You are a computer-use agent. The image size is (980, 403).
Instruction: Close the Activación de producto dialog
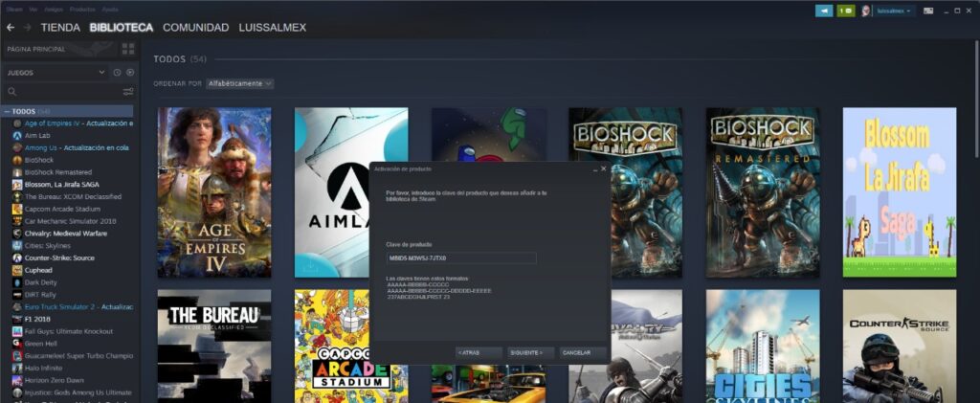click(603, 168)
